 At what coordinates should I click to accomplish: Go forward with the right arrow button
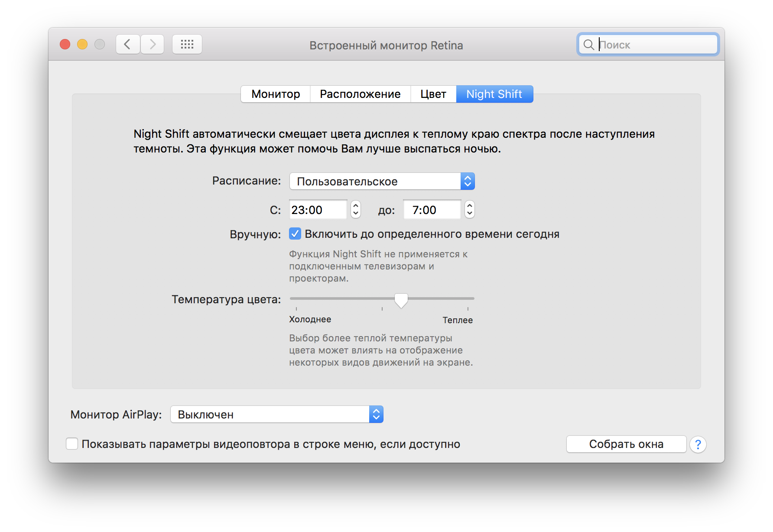[153, 44]
